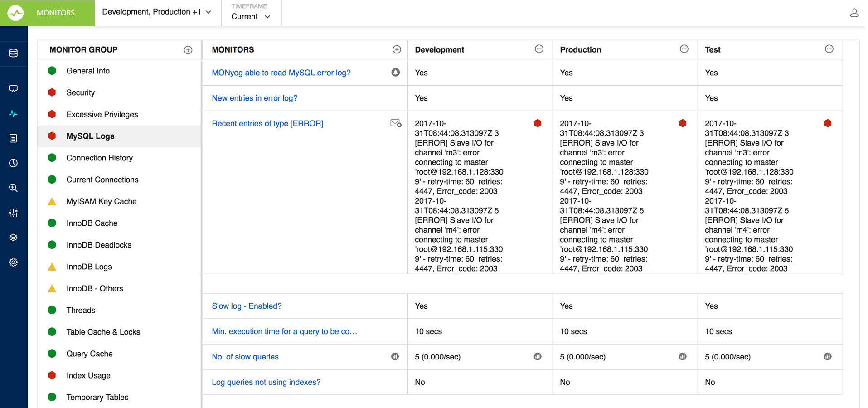Image resolution: width=868 pixels, height=408 pixels.
Task: Select the Security monitor group
Action: (x=81, y=92)
